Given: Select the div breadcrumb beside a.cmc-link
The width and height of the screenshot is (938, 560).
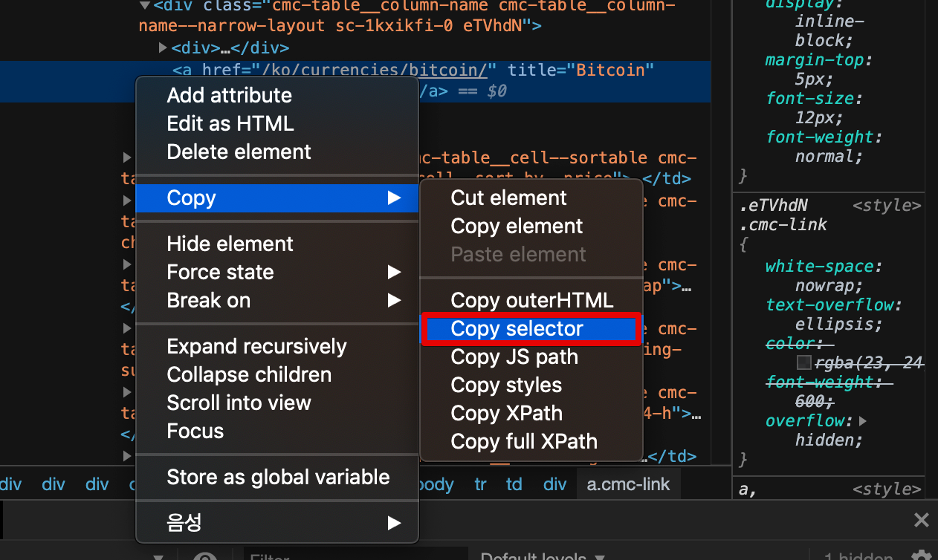Looking at the screenshot, I should (554, 484).
